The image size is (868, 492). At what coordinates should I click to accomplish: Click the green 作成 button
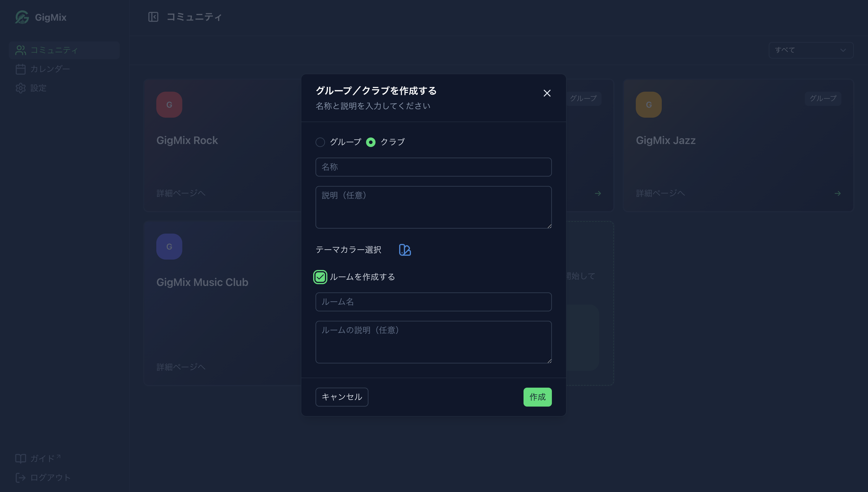click(537, 397)
